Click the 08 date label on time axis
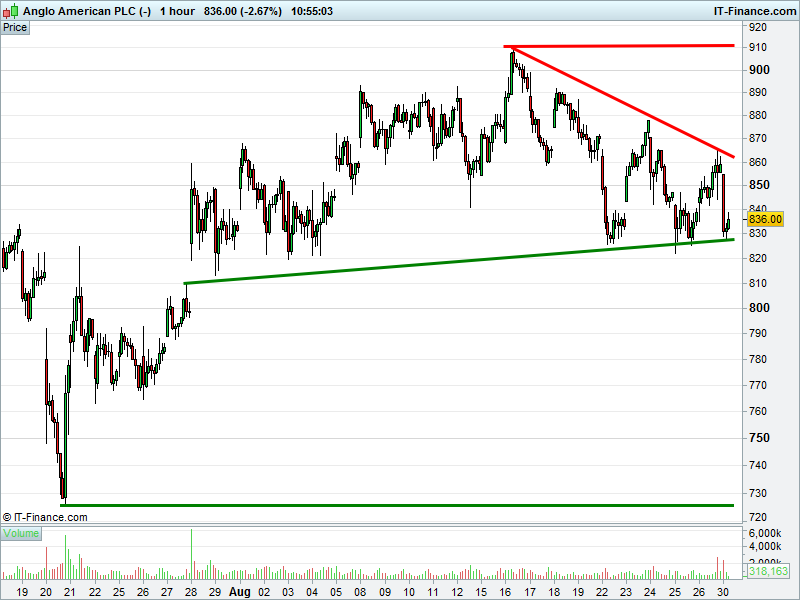The image size is (800, 600). (361, 592)
